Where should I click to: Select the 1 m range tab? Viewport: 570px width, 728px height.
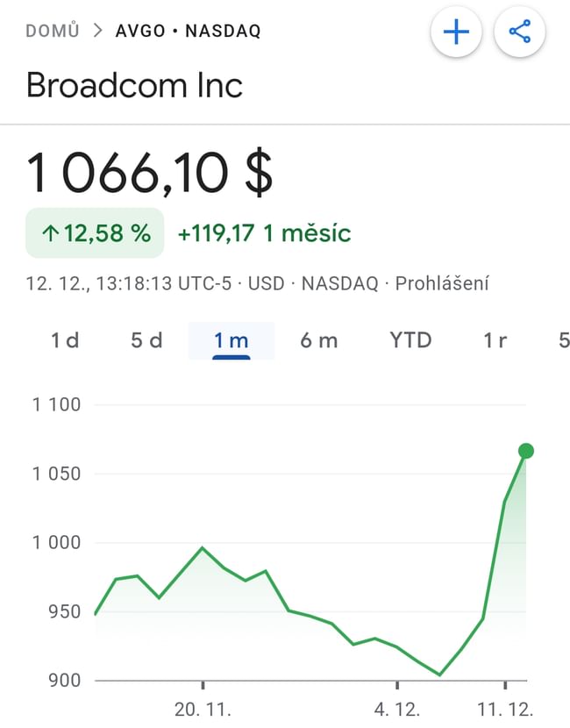[232, 340]
